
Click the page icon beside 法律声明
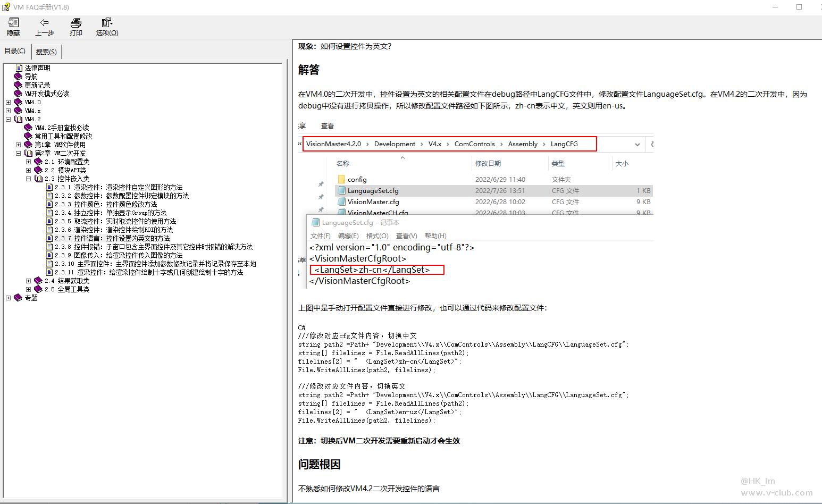[19, 68]
